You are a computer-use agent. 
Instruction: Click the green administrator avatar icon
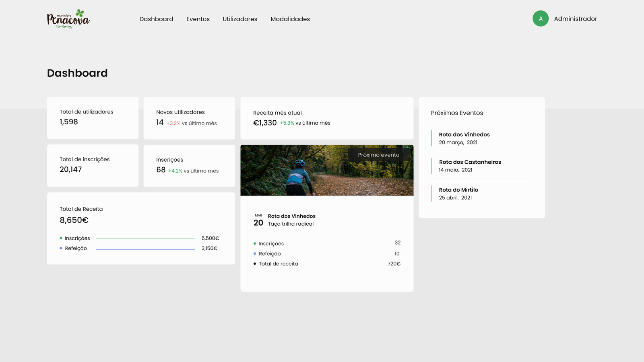540,19
